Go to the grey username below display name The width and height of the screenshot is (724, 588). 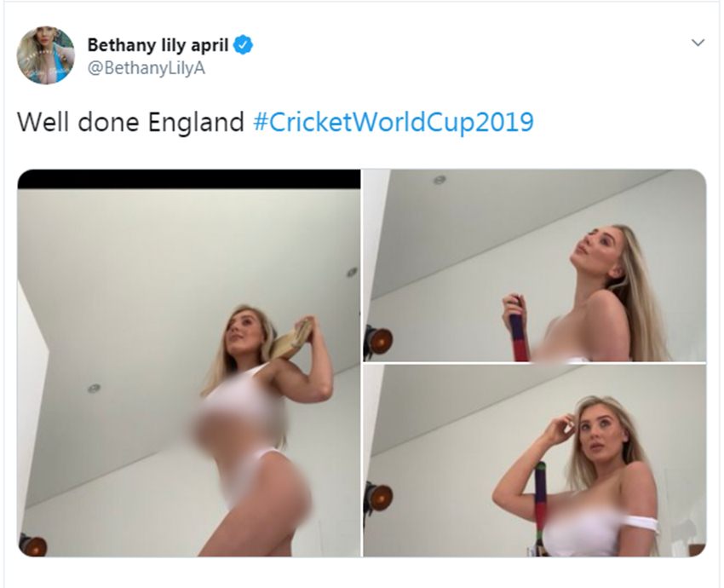point(147,69)
